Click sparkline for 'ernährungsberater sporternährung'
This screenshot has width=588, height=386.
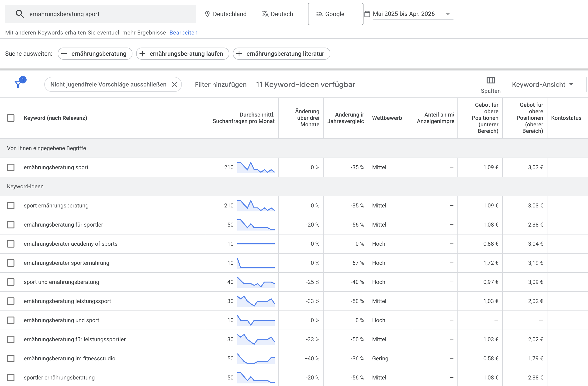[x=256, y=263]
